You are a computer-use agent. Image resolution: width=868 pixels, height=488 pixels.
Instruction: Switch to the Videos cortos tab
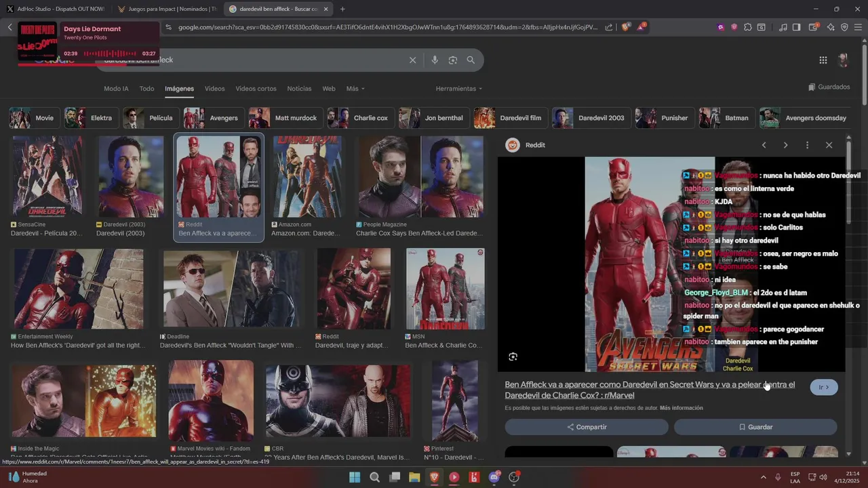[x=256, y=89]
